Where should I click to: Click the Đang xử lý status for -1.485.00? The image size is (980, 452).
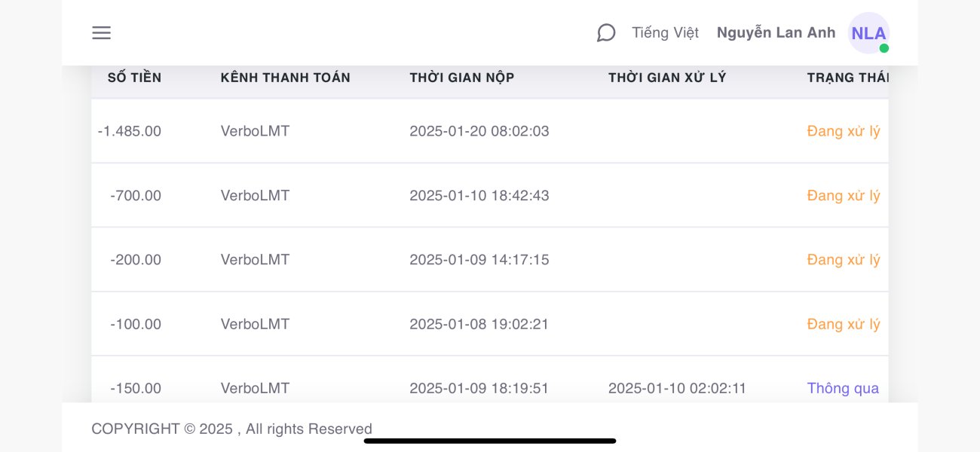pos(843,131)
